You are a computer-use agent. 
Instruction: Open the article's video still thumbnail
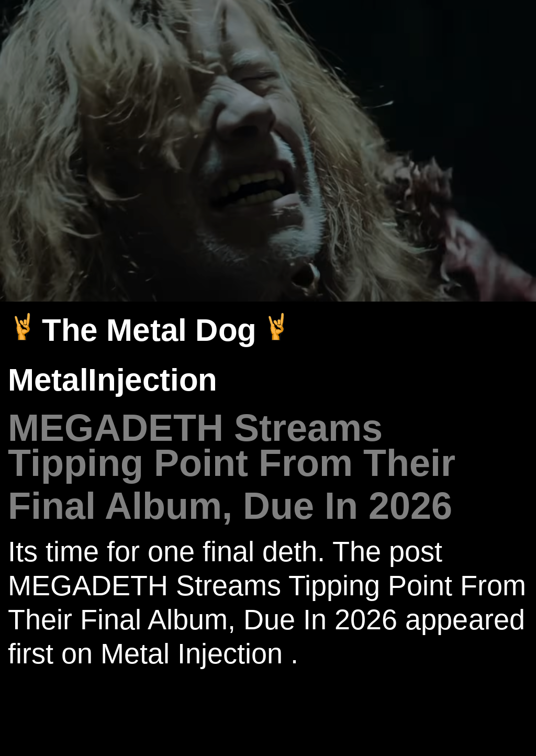tap(268, 151)
